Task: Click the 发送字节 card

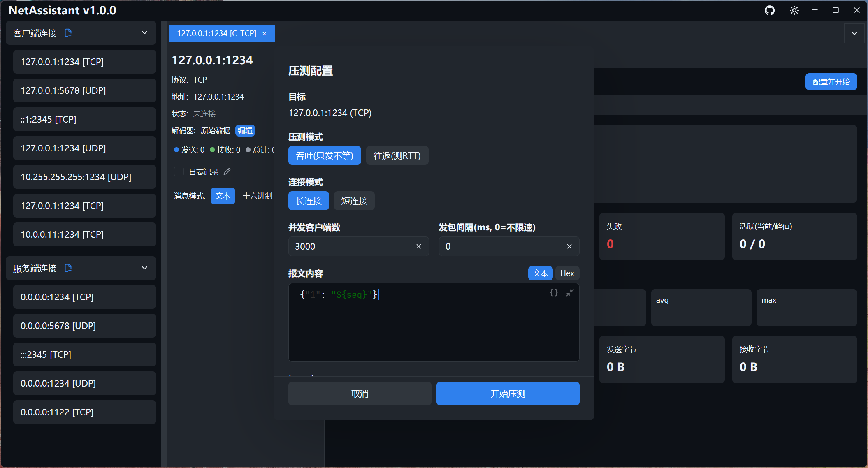Action: (662, 359)
